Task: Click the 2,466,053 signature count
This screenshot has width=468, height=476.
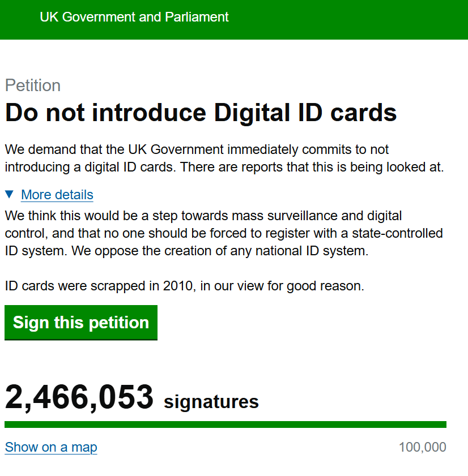Action: (x=79, y=397)
